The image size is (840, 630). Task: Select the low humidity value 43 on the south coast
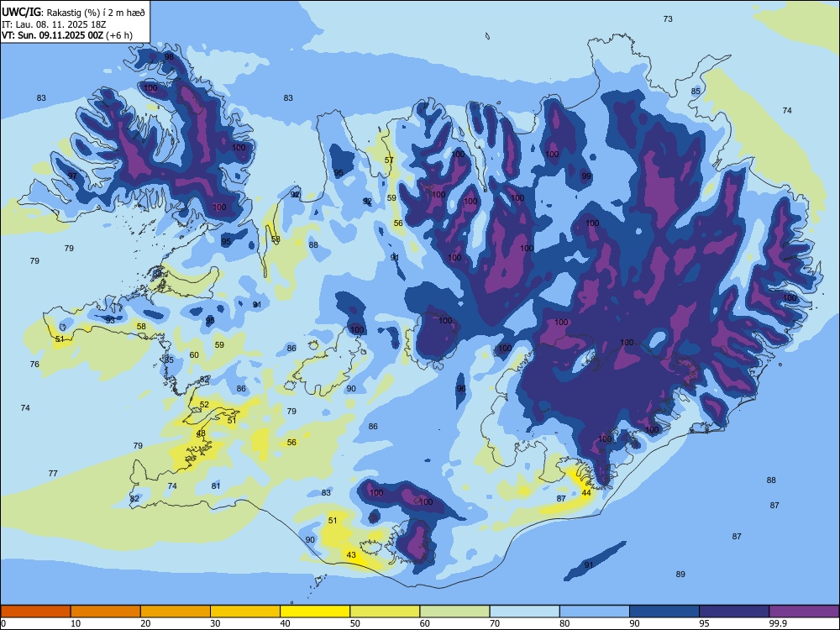click(351, 555)
